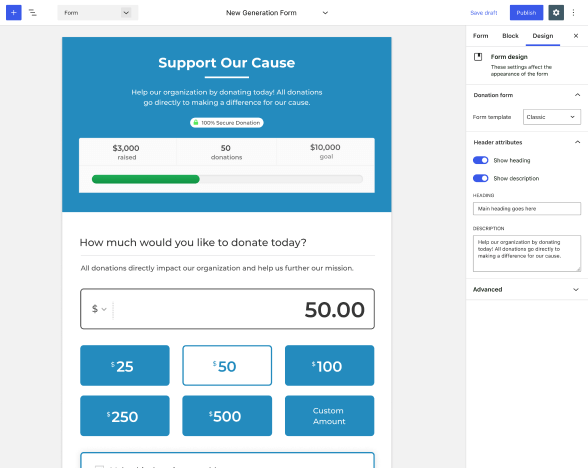Click the Form design icon

[478, 57]
